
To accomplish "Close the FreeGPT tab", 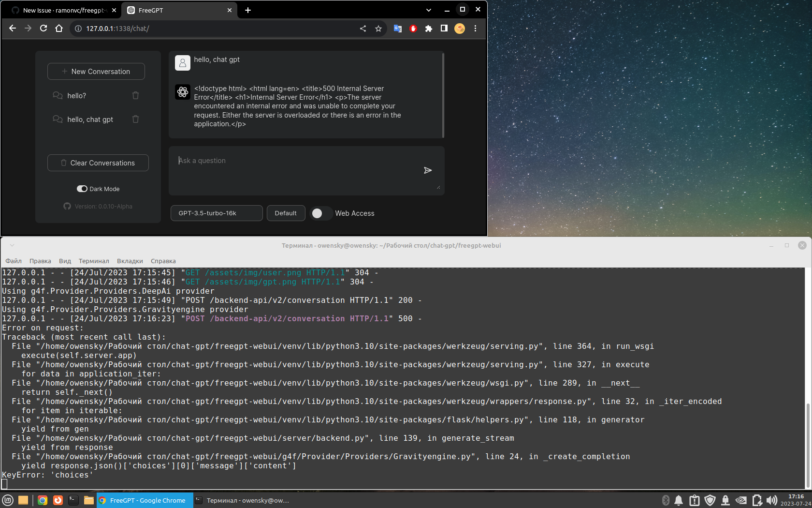I will pos(229,10).
